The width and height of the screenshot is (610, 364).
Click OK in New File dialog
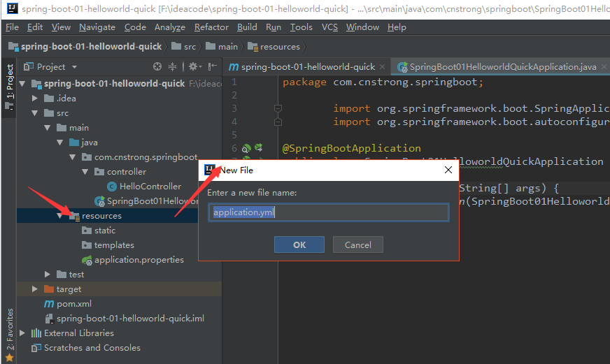[x=299, y=245]
